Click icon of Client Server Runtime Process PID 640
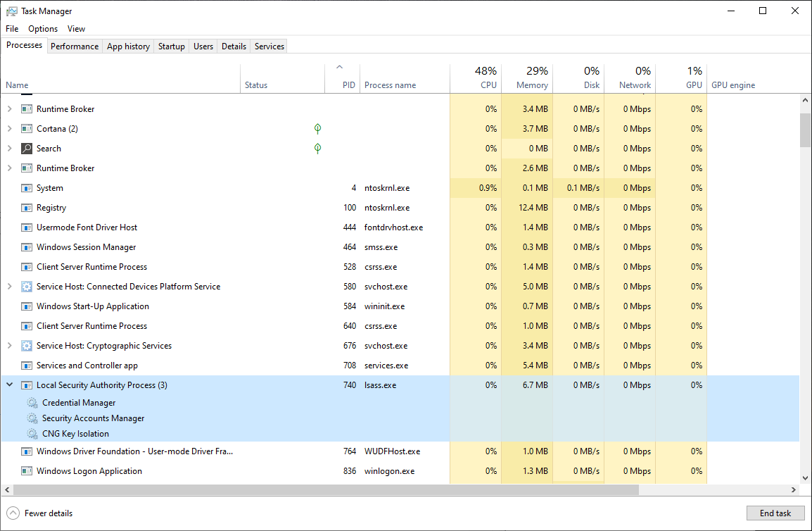 (x=27, y=325)
